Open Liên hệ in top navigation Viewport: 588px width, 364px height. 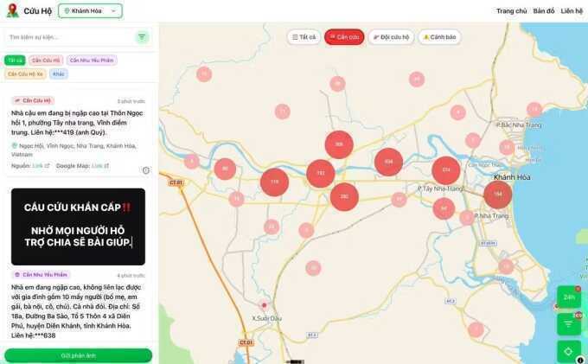tap(572, 11)
